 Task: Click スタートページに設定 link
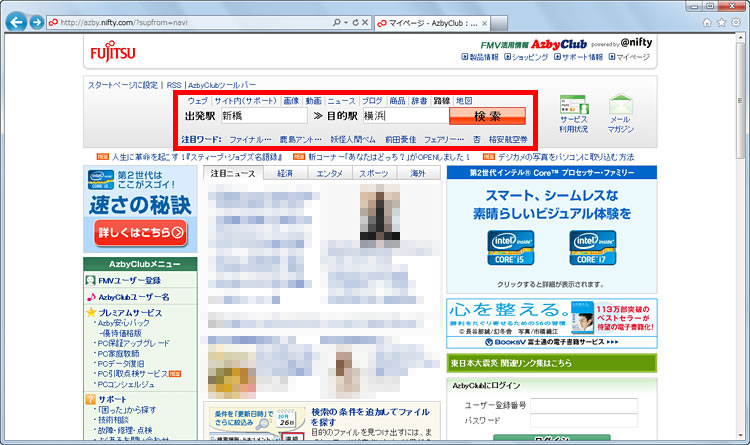click(x=122, y=85)
